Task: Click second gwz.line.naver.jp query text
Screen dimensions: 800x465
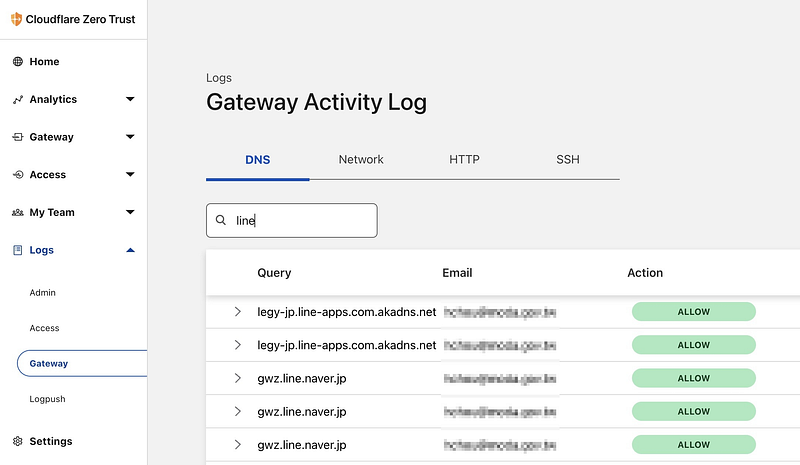Action: [302, 411]
